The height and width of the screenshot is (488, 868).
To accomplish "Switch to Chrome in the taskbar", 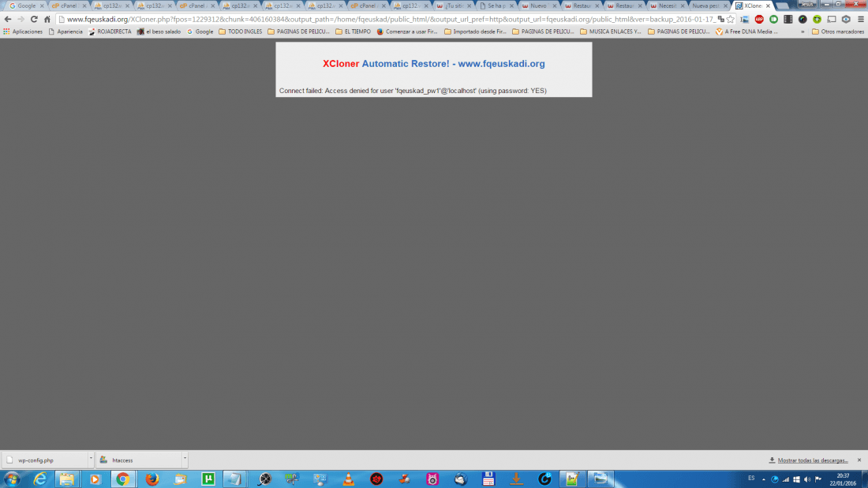I will [x=123, y=479].
